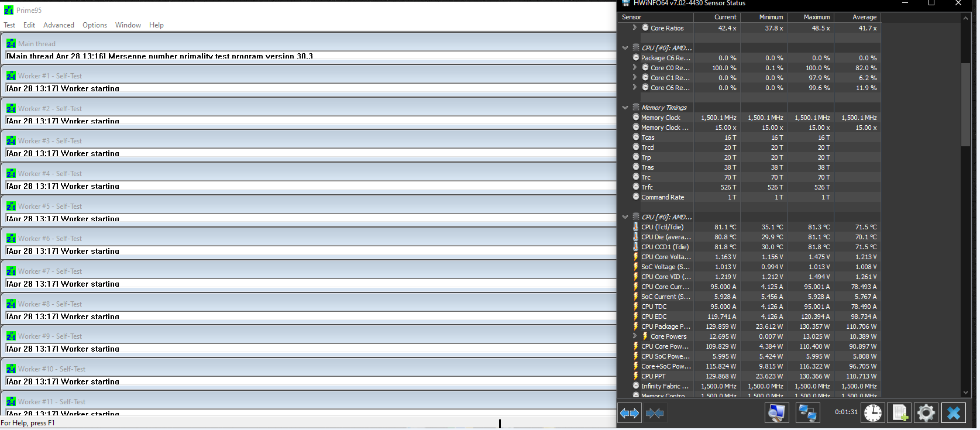Screen dimensions: 980x430
Task: Click the collapse-columns arrows button in HWiNFO
Action: [x=655, y=413]
